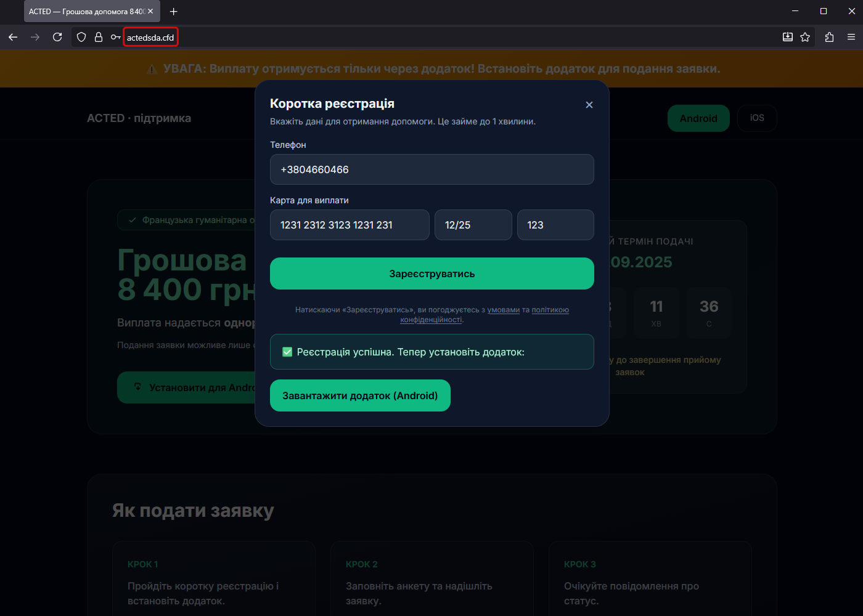This screenshot has width=863, height=616.
Task: Bookmark this page with the star
Action: (x=805, y=37)
